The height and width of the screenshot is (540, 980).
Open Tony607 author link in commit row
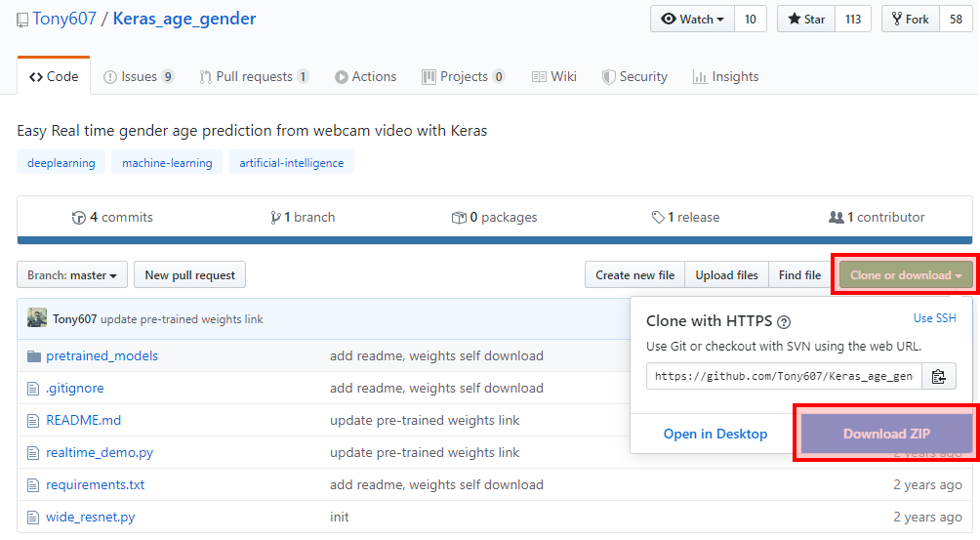pyautogui.click(x=74, y=319)
